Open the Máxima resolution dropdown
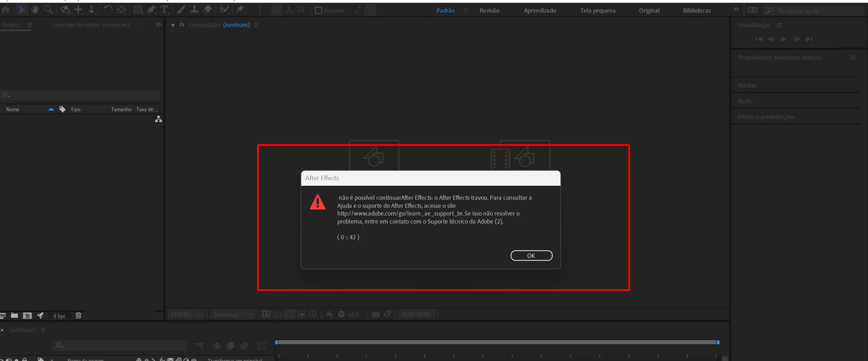 point(233,314)
